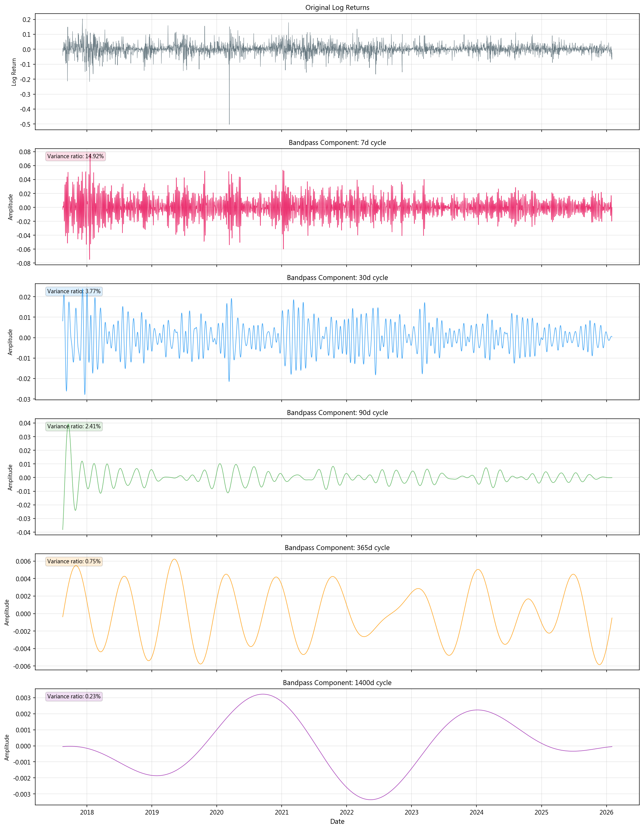Click the 'Log Return' y-axis label
644x830 pixels.
pyautogui.click(x=14, y=72)
